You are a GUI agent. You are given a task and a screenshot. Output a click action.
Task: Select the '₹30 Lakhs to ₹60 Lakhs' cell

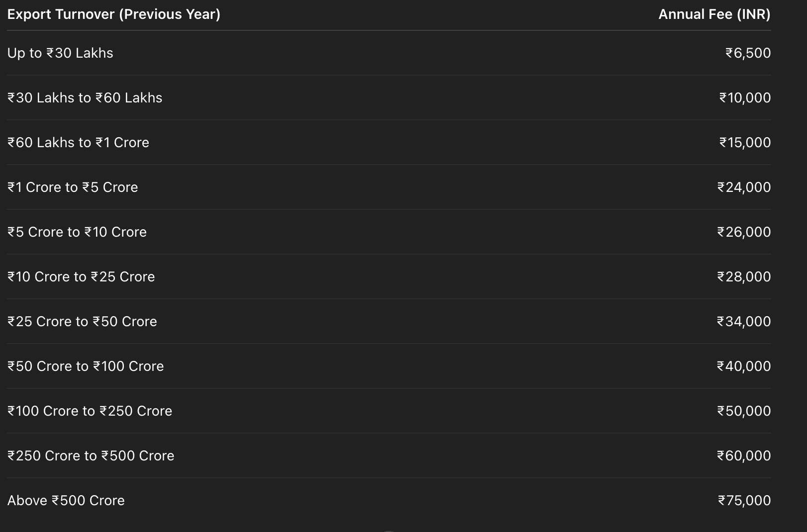pos(85,98)
